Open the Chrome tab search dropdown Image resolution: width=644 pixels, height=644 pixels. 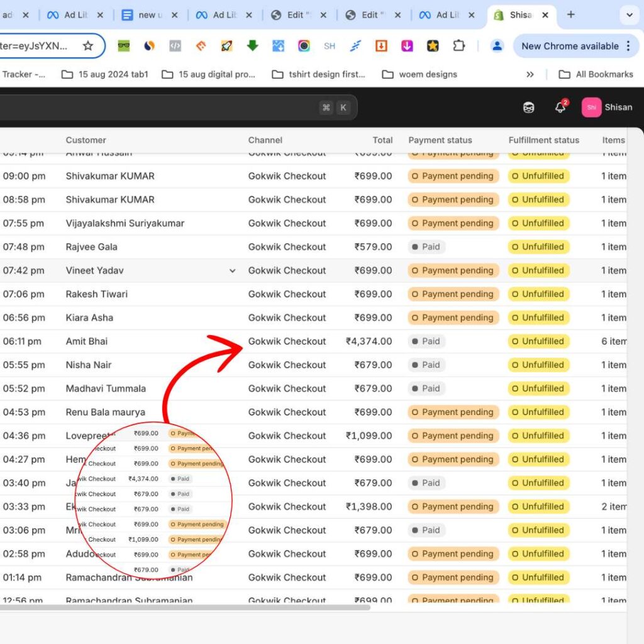[629, 15]
